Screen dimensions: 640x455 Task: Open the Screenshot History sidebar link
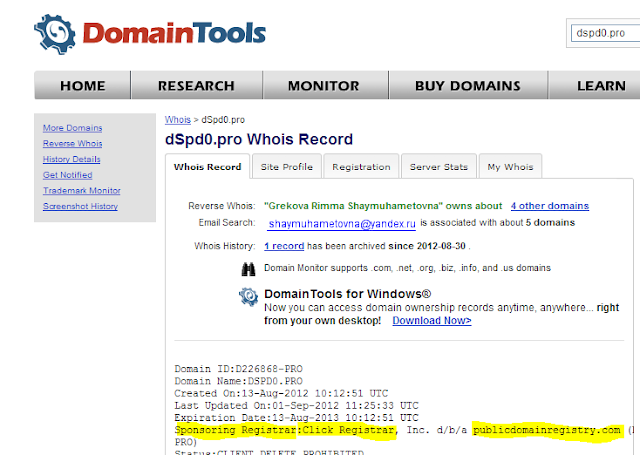[80, 206]
